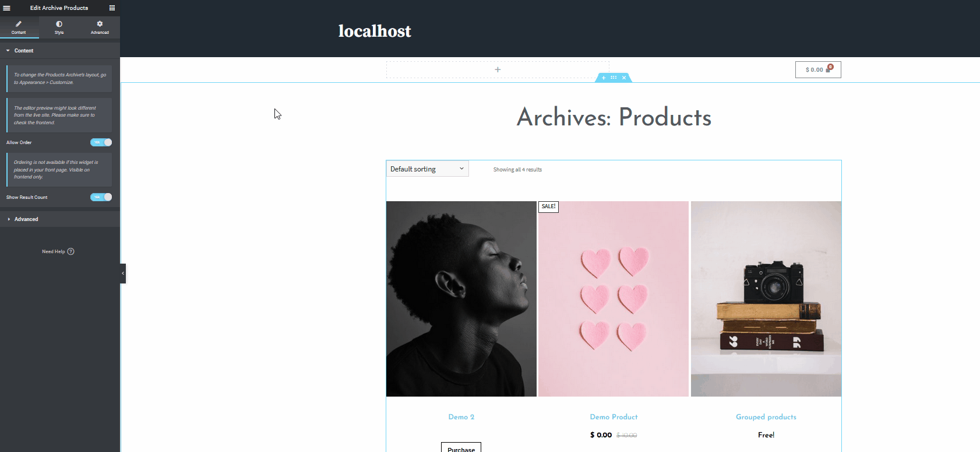Click the camera on books product thumbnail
This screenshot has height=452, width=980.
point(766,299)
